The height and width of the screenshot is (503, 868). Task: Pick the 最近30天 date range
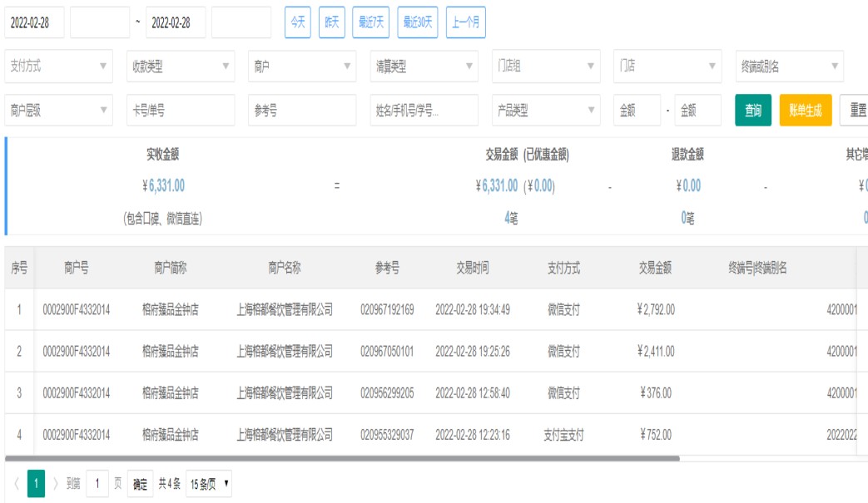[x=419, y=22]
